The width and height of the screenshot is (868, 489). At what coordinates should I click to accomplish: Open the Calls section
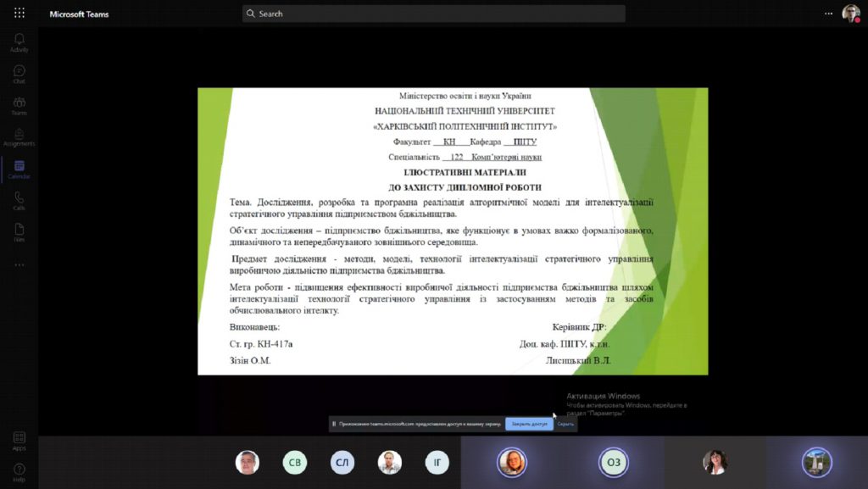point(19,201)
